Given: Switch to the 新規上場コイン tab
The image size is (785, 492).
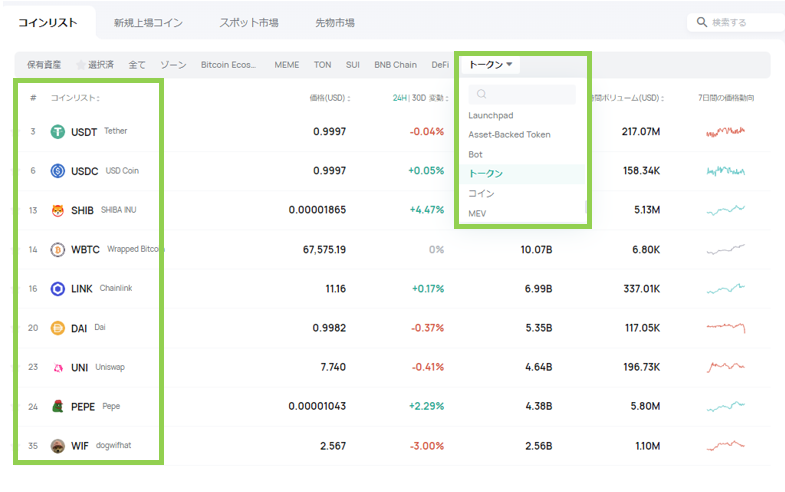Looking at the screenshot, I should 148,23.
